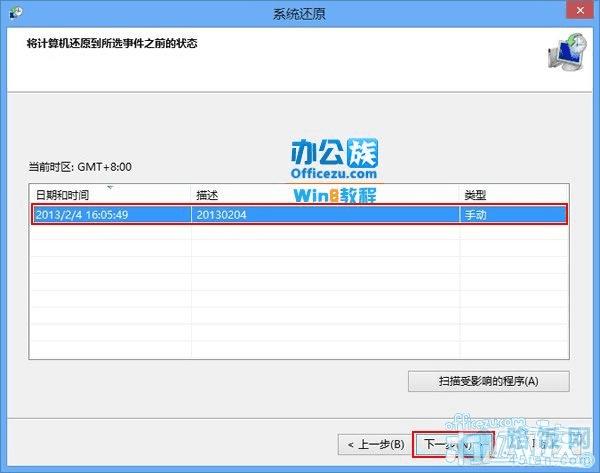Viewport: 600px width, 473px height.
Task: Go back with 上一步(B) button
Action: [376, 444]
